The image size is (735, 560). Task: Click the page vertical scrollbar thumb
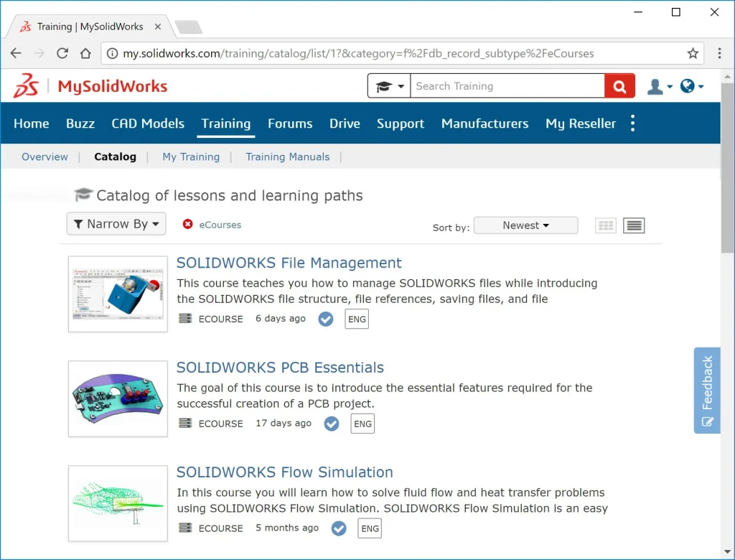[728, 168]
